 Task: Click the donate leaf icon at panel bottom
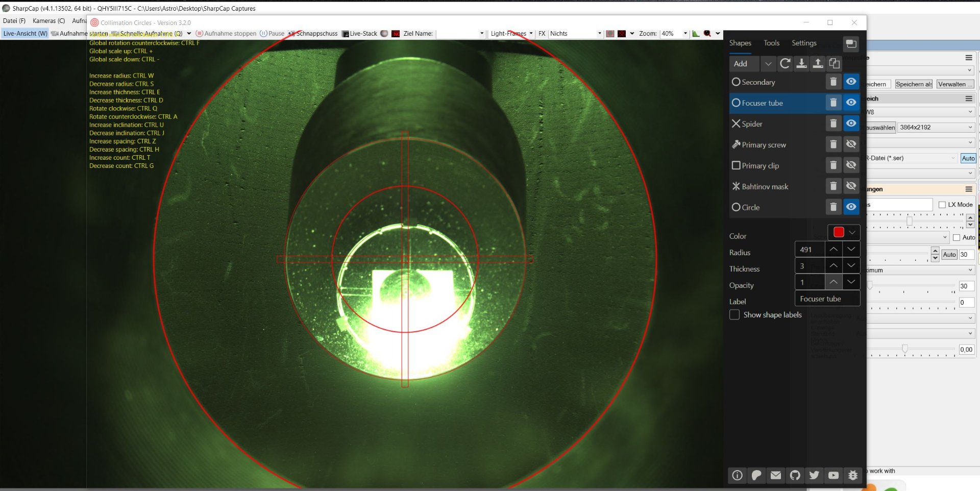pos(756,475)
